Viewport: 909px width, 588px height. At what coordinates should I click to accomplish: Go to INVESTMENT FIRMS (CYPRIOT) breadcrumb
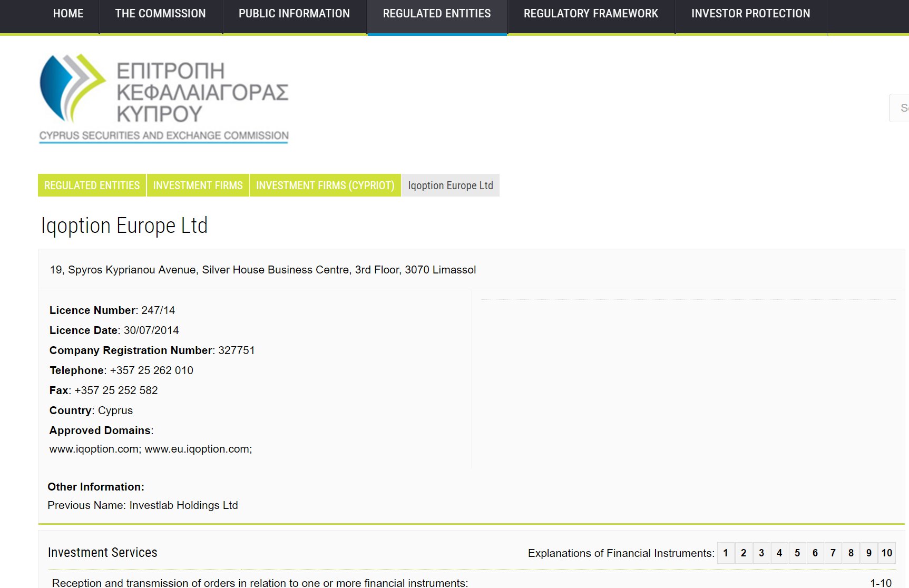tap(325, 185)
